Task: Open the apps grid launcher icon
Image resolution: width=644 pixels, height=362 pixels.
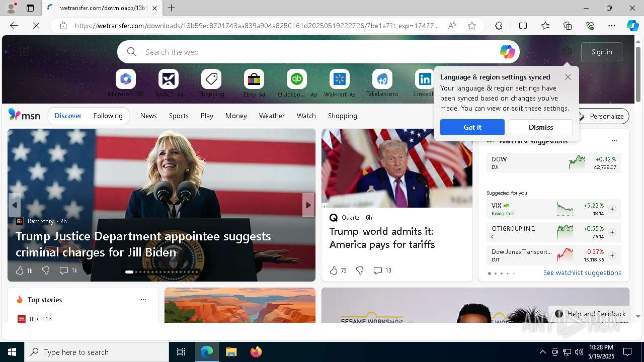Action: [x=24, y=51]
